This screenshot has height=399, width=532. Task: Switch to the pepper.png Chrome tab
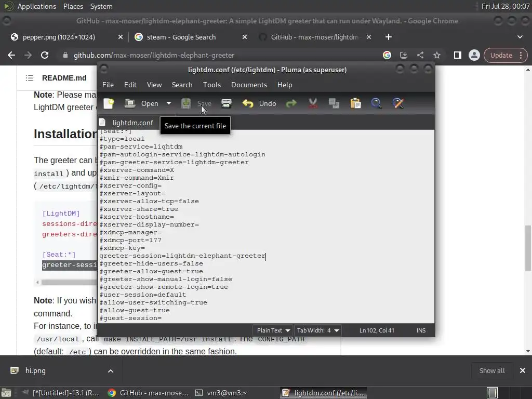(x=59, y=37)
